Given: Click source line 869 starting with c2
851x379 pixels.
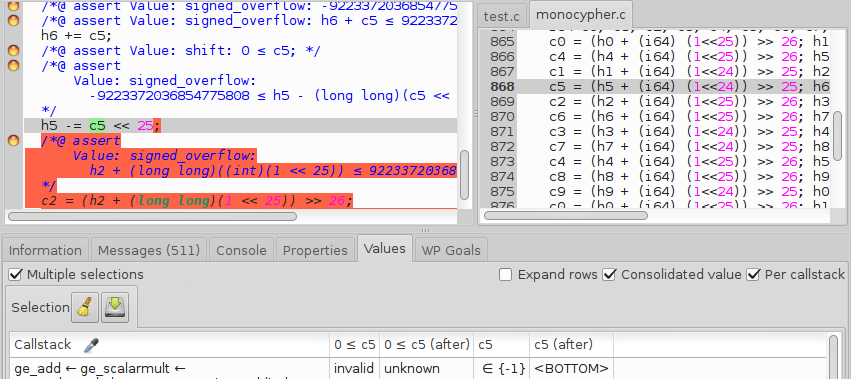Looking at the screenshot, I should pyautogui.click(x=689, y=102).
